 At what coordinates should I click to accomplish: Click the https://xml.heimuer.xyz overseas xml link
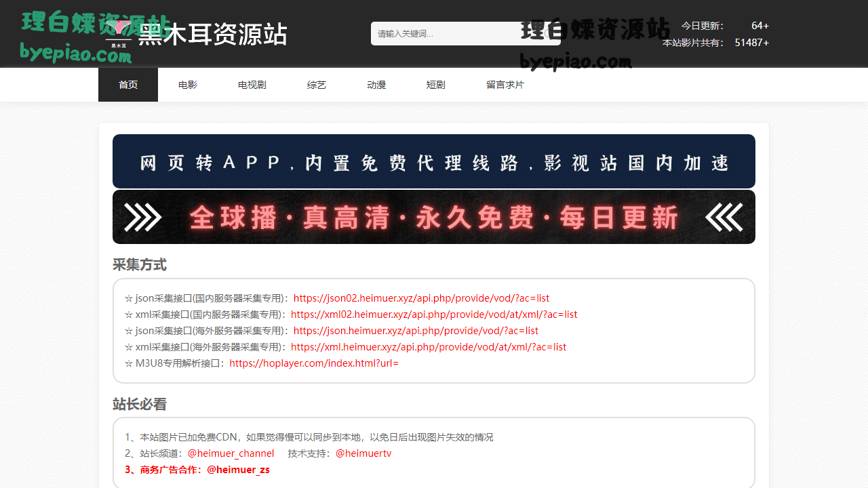click(429, 347)
